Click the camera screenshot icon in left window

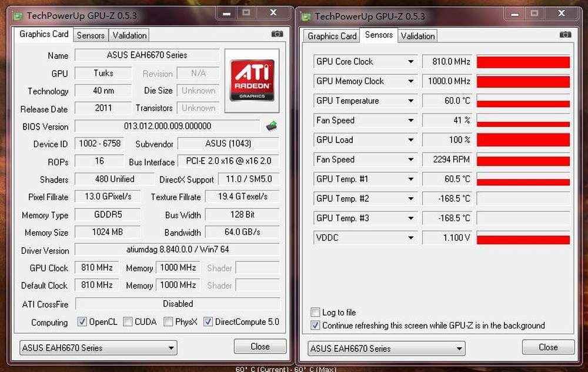coord(277,34)
